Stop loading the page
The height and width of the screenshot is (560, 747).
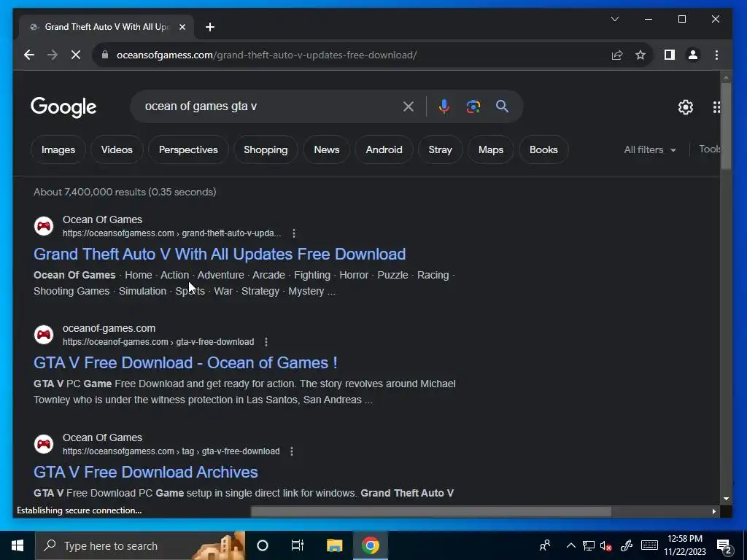click(76, 55)
